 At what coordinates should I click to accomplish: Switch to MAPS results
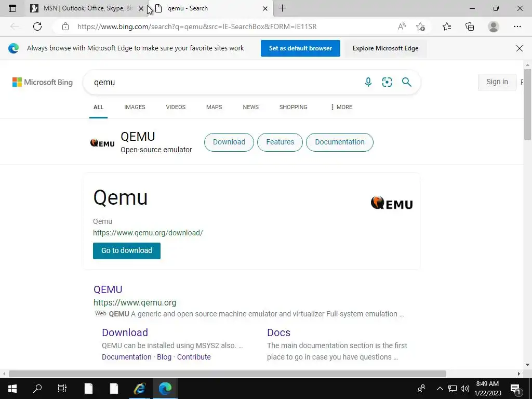214,107
